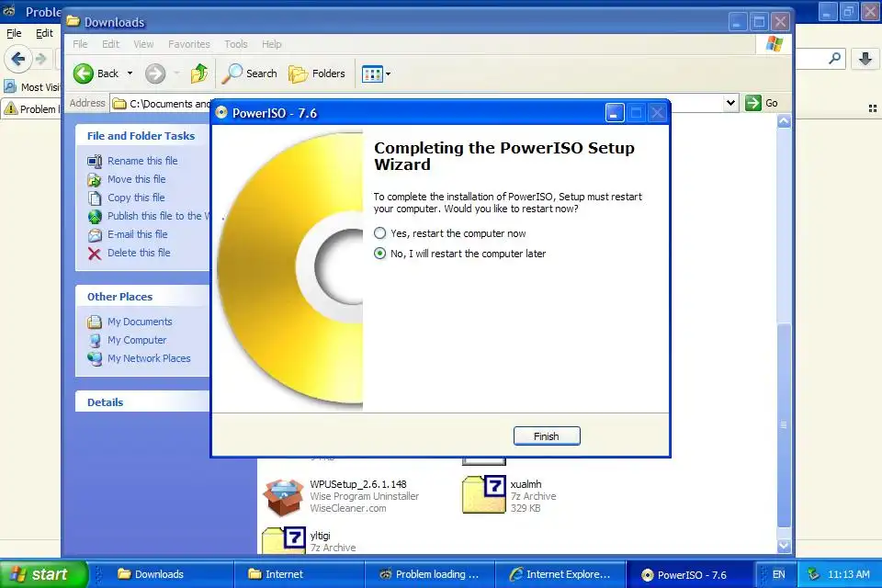Screen dimensions: 882x588
Task: Open My Computer in Other Places
Action: point(137,340)
